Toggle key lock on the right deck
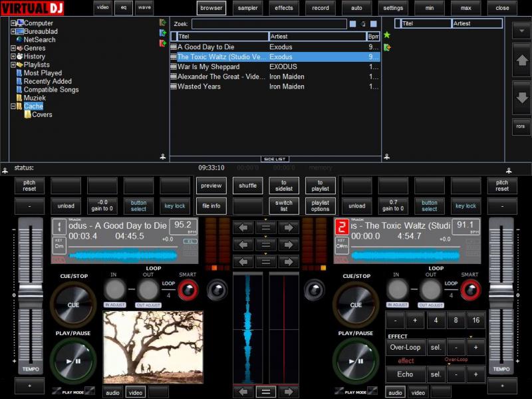The image size is (532, 399). 465,206
